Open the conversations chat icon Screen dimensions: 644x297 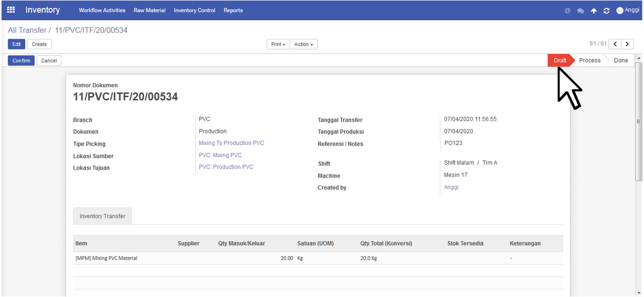[580, 10]
